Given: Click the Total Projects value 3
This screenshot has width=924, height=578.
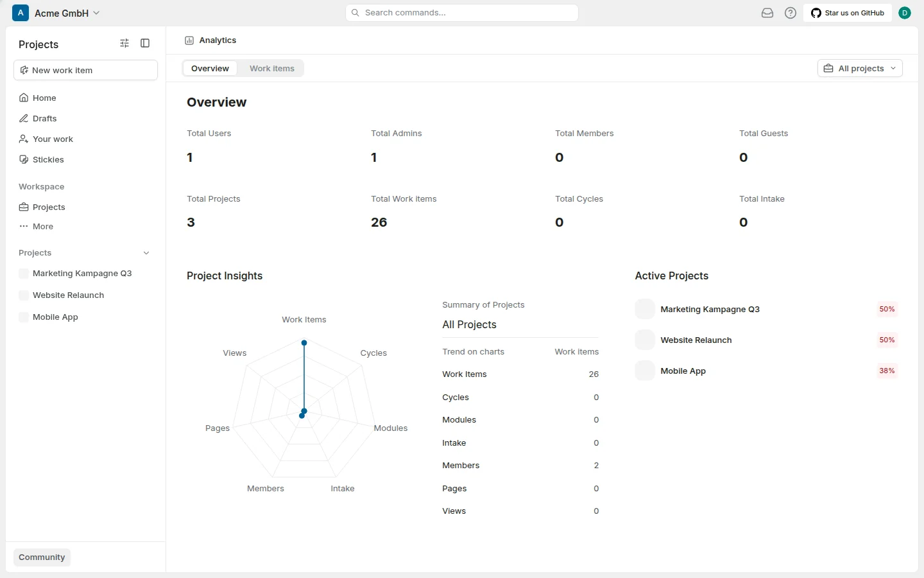Looking at the screenshot, I should pos(191,222).
